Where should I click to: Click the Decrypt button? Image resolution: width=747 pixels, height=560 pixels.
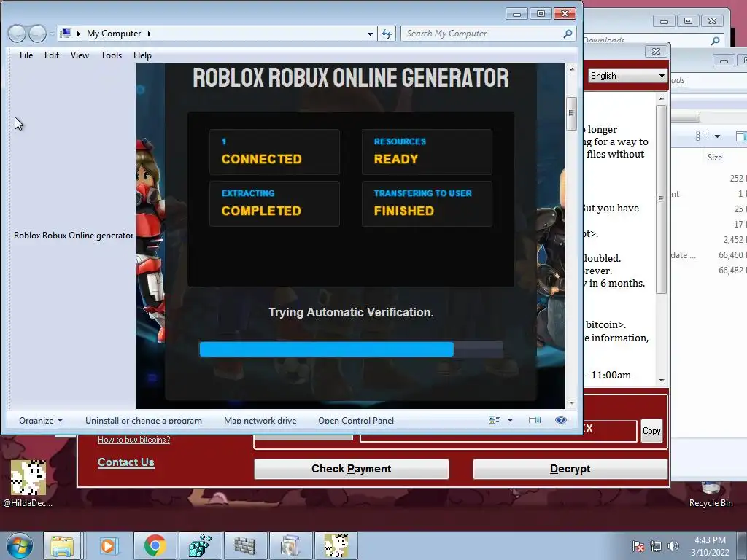pos(570,469)
